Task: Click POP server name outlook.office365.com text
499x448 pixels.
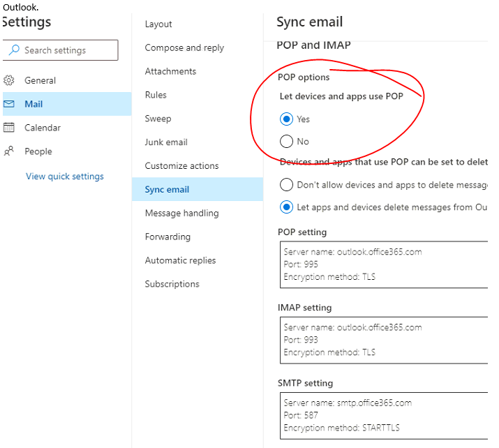Action: (x=352, y=252)
